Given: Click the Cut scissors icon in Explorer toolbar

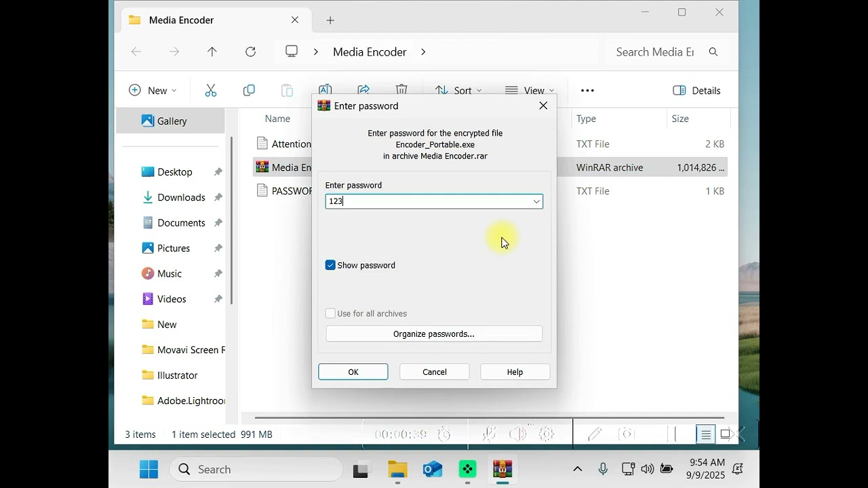Looking at the screenshot, I should (211, 90).
